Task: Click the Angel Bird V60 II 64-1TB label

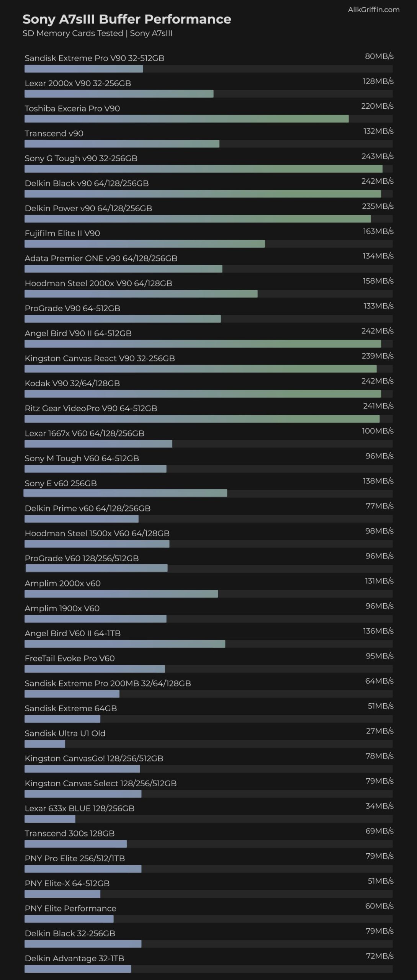Action: 72,633
